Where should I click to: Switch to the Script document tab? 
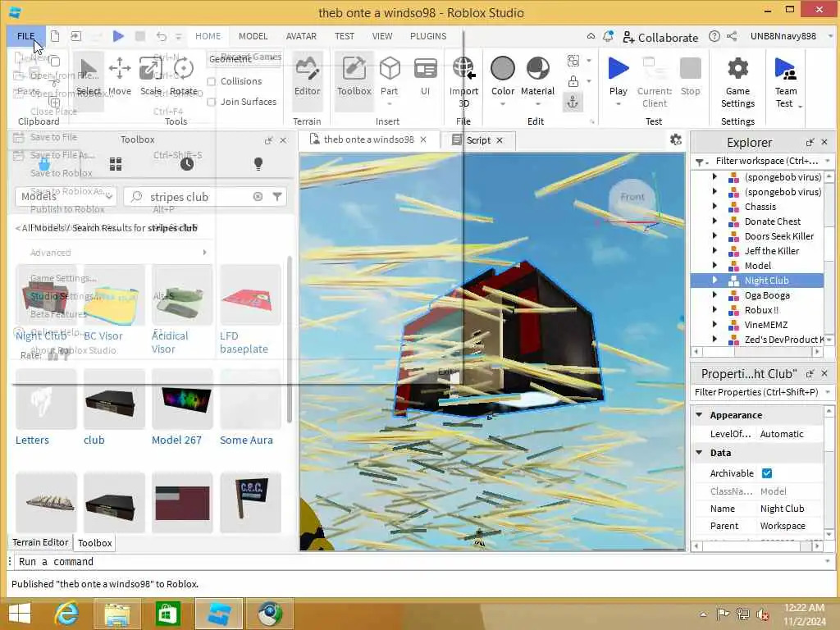tap(478, 139)
